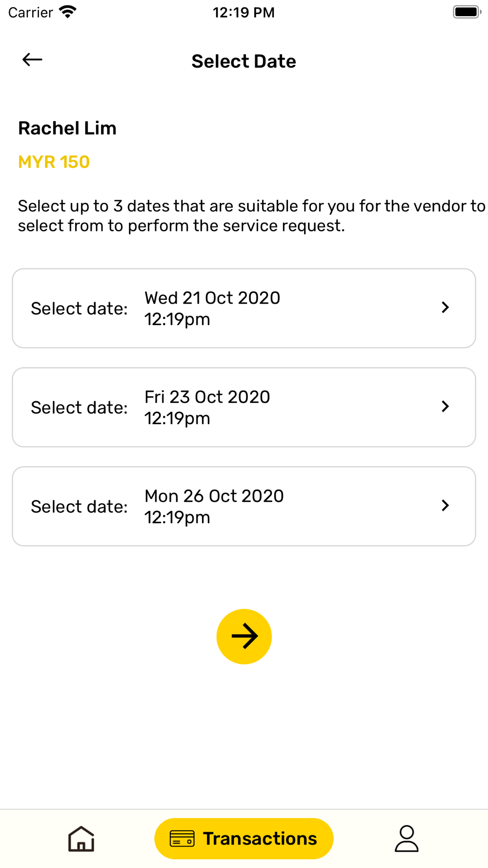This screenshot has height=868, width=488.
Task: Tap the Rachel Lim vendor name
Action: pyautogui.click(x=67, y=128)
